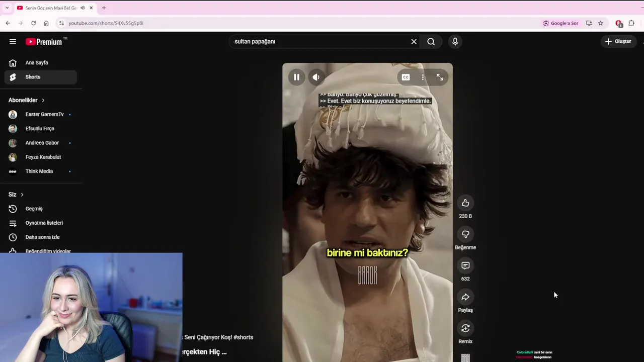Open the red shield extension icon
The width and height of the screenshot is (644, 362).
click(x=619, y=23)
